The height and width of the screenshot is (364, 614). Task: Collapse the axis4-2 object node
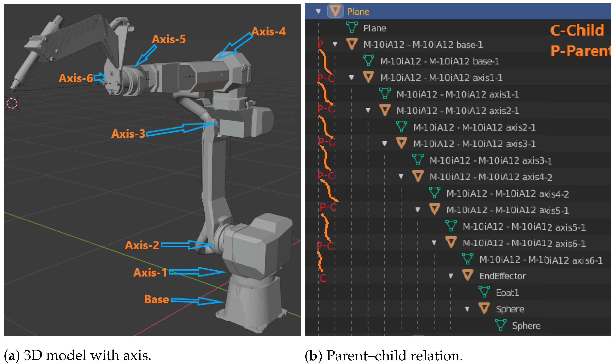401,177
